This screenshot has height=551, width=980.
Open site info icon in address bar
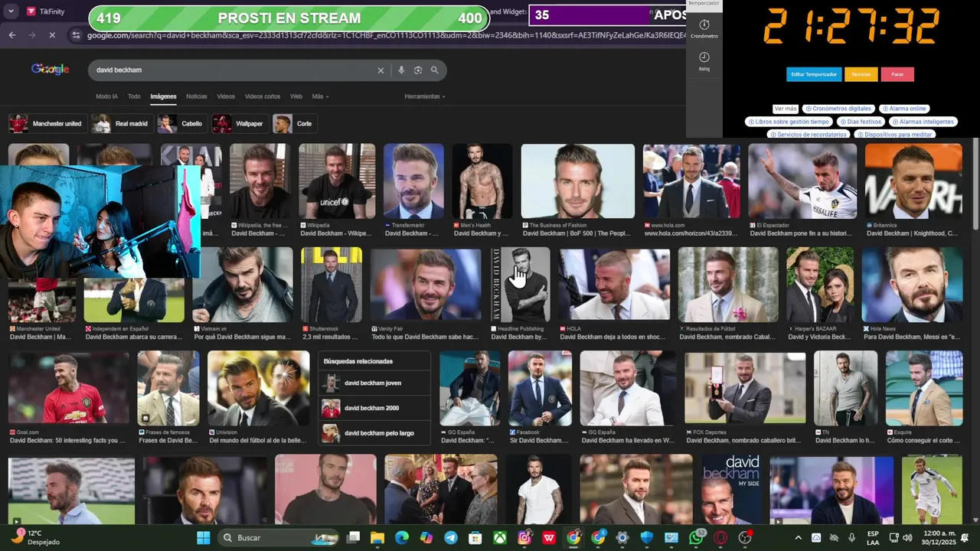pyautogui.click(x=75, y=35)
